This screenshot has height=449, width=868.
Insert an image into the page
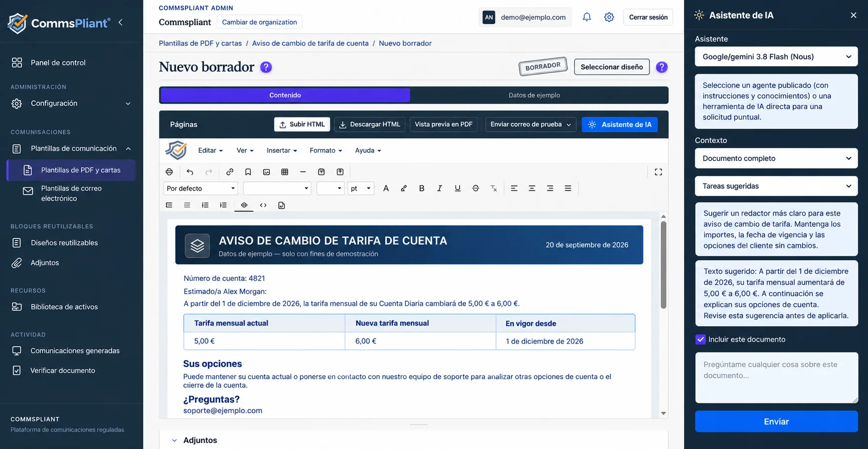pos(266,172)
